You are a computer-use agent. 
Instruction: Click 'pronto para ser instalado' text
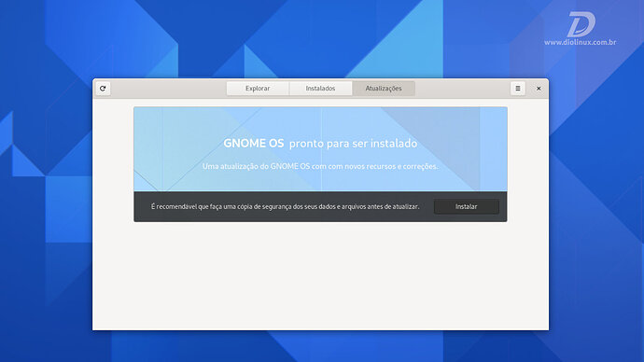coord(353,144)
